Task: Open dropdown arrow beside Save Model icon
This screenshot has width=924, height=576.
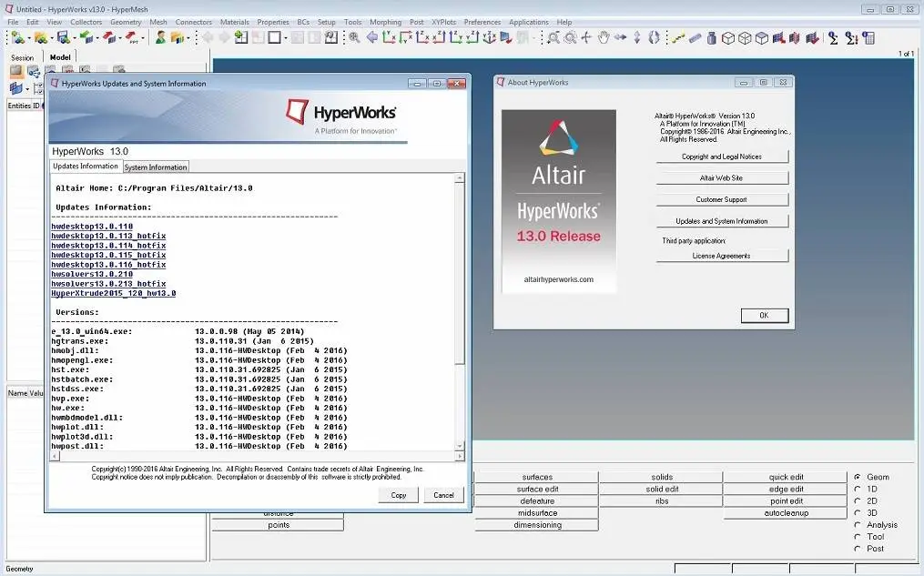Action: click(x=75, y=39)
